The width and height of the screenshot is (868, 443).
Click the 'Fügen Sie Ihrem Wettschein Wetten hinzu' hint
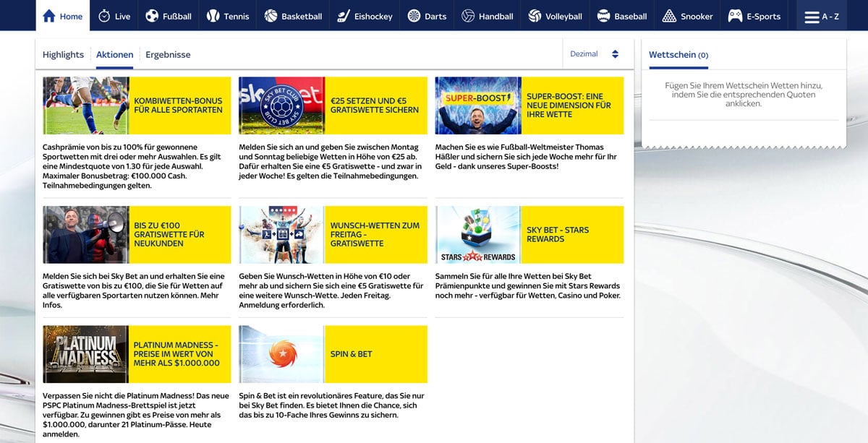tap(744, 95)
